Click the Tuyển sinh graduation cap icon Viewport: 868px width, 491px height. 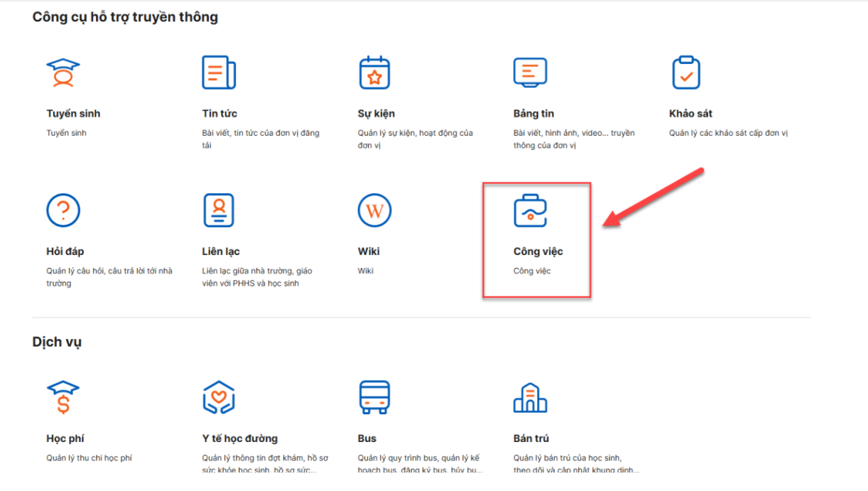[63, 72]
